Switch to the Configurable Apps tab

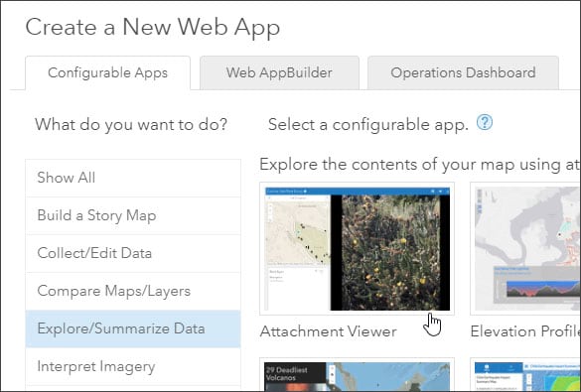pos(108,72)
